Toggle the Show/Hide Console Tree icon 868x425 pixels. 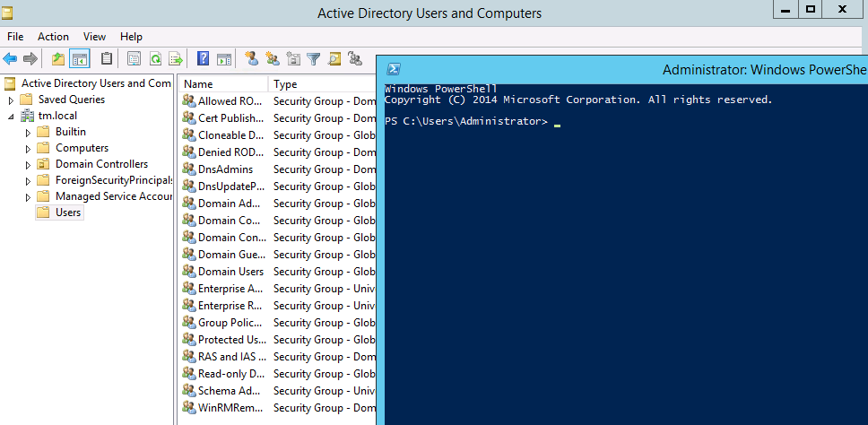(x=80, y=58)
